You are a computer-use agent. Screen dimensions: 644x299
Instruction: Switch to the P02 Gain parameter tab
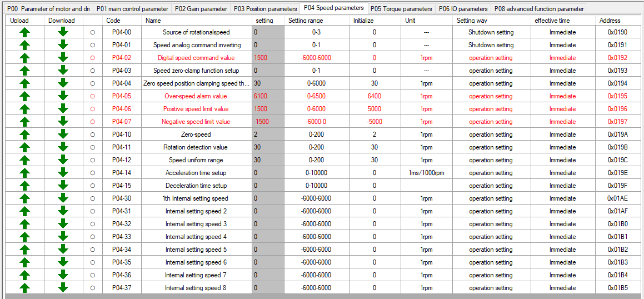pyautogui.click(x=201, y=9)
